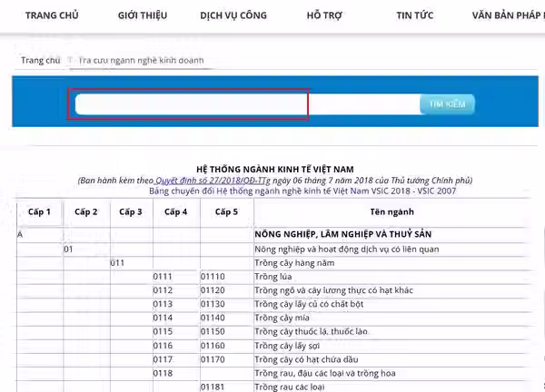Focus the industry search input field
Viewport: 545px width, 392px height.
(x=247, y=104)
